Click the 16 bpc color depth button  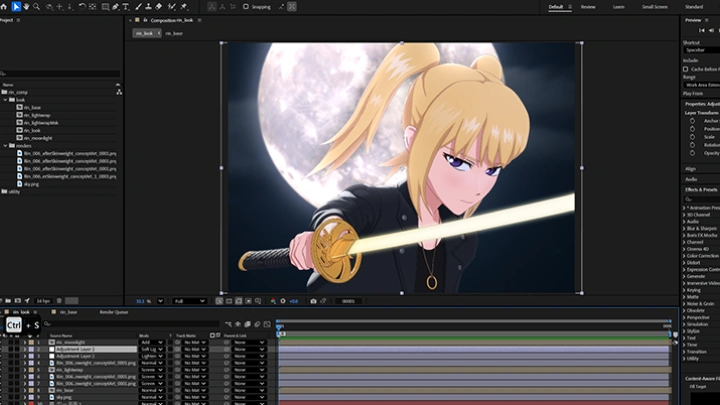click(43, 301)
